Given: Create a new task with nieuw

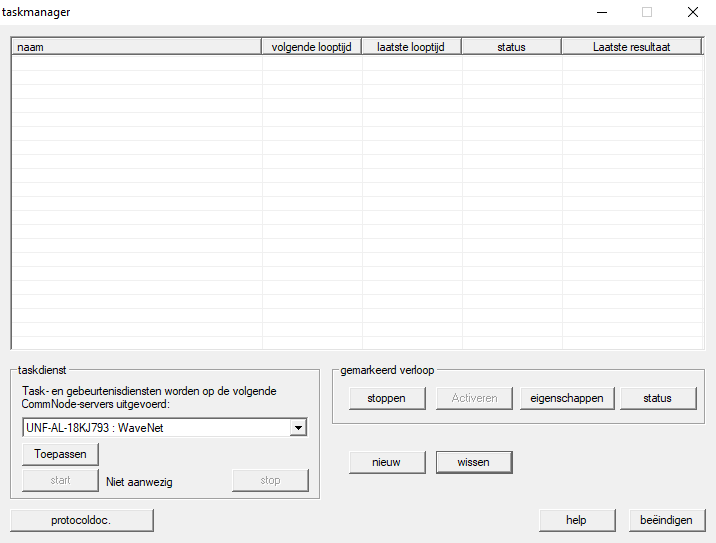Looking at the screenshot, I should pos(386,462).
